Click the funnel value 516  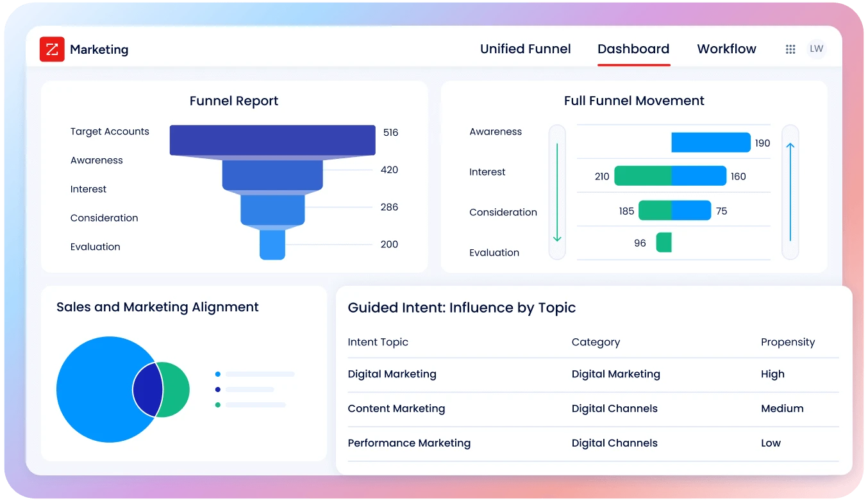pos(391,133)
